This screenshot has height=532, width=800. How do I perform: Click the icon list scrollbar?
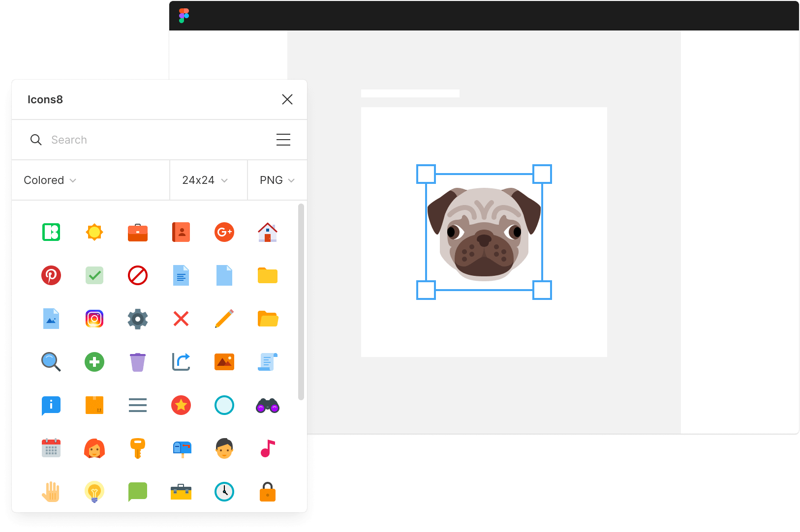coord(301,302)
